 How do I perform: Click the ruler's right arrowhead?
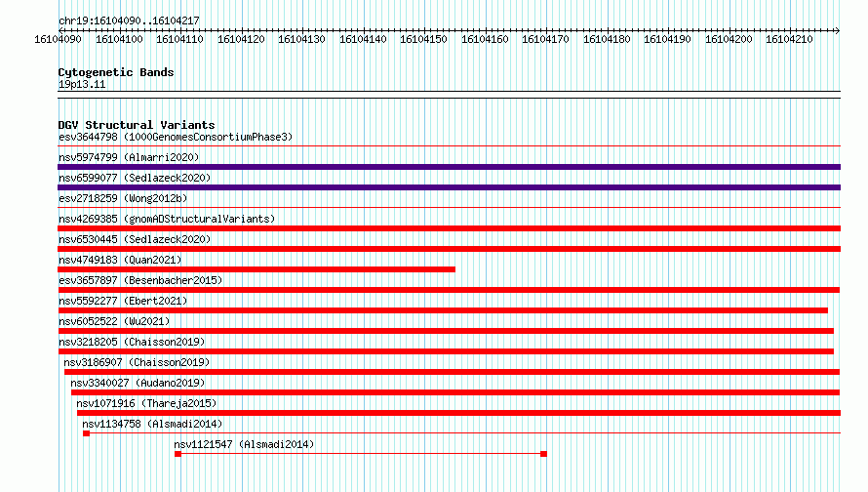[x=837, y=30]
